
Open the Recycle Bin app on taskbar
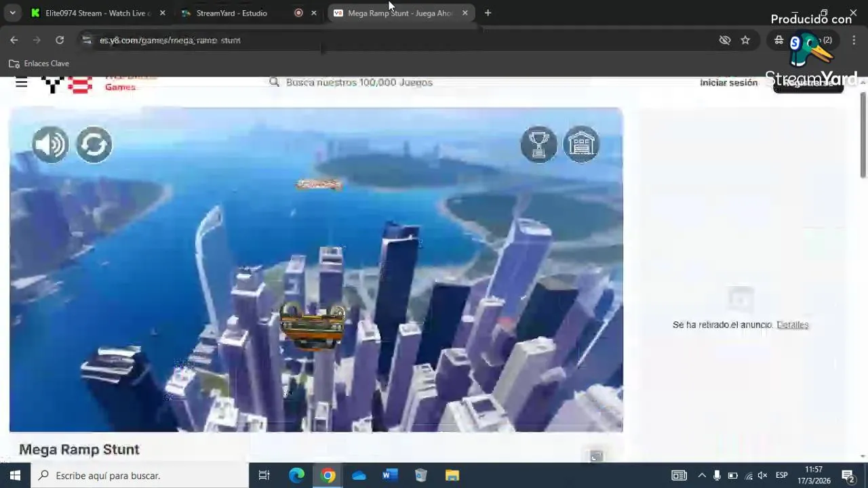coord(421,475)
